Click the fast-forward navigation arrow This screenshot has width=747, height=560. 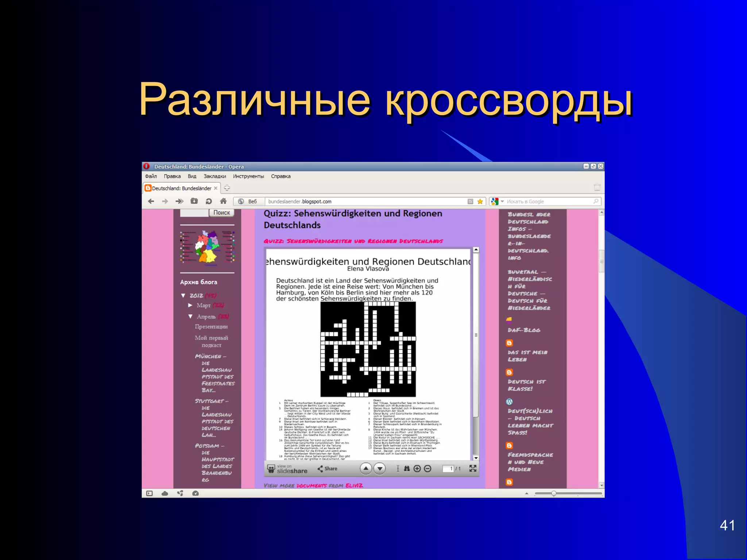tap(179, 201)
